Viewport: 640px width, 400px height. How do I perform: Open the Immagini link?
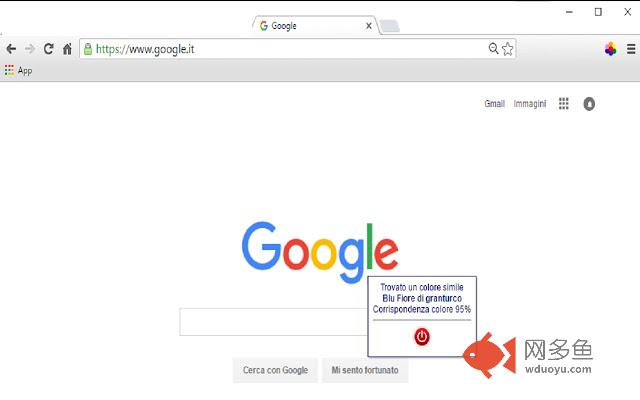click(x=529, y=104)
